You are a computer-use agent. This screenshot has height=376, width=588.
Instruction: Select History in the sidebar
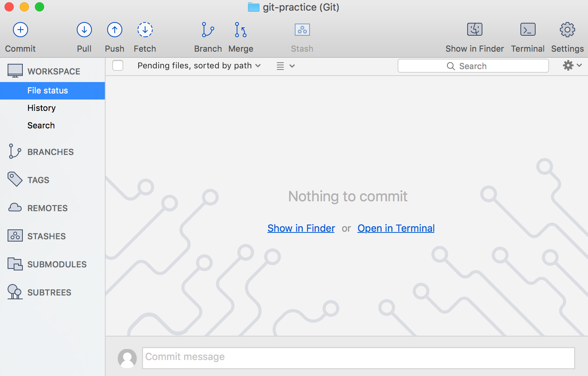[41, 108]
